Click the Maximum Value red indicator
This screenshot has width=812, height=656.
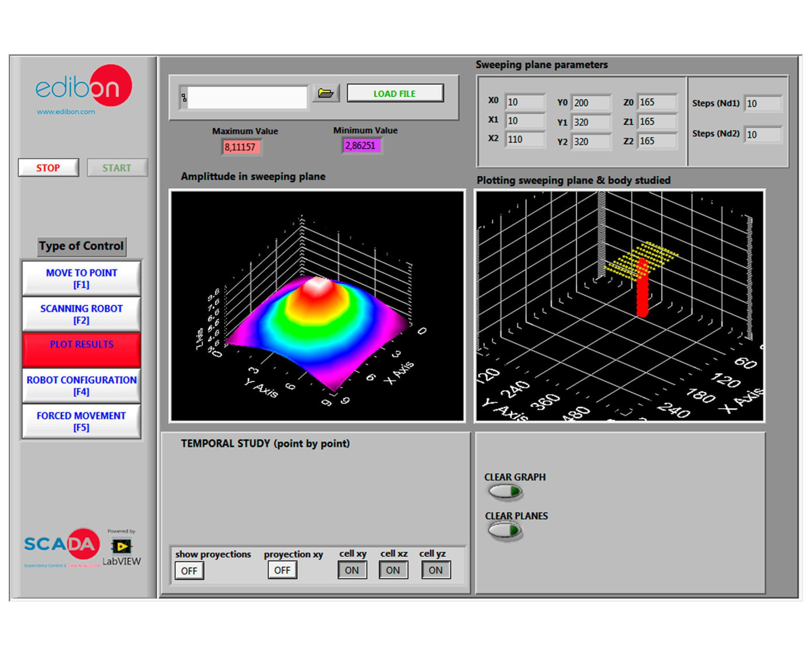[241, 147]
